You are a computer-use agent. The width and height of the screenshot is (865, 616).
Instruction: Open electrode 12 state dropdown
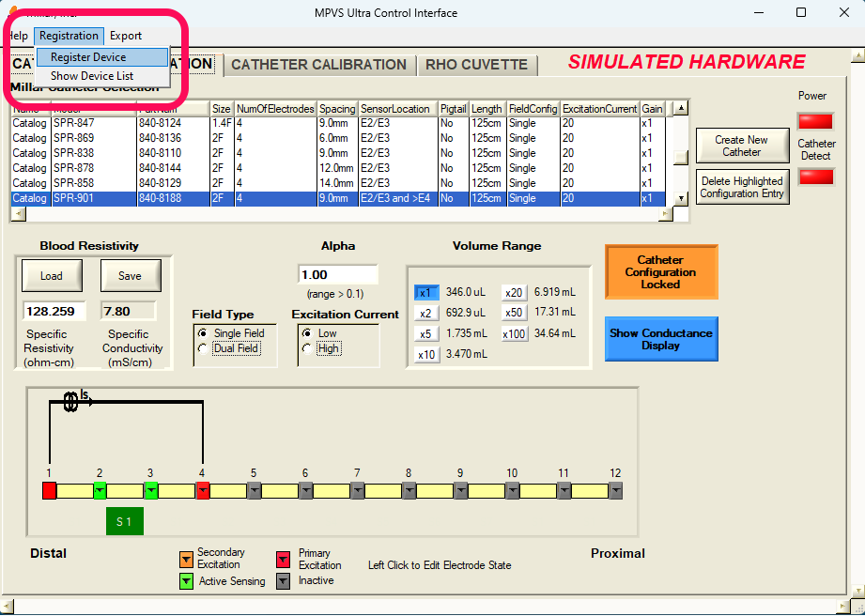point(616,491)
